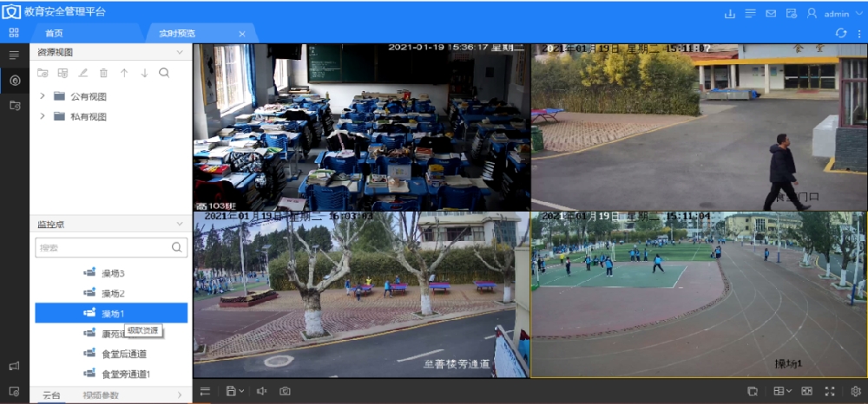Click the move down arrow icon

pyautogui.click(x=144, y=73)
